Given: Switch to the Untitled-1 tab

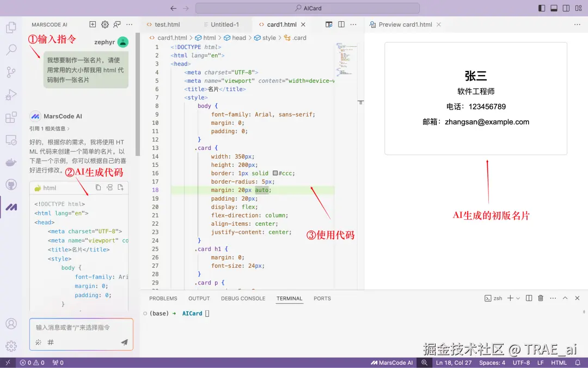Looking at the screenshot, I should tap(224, 25).
